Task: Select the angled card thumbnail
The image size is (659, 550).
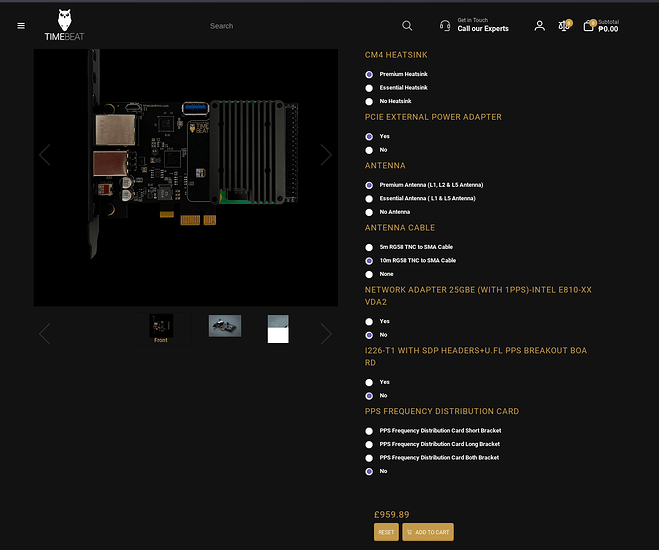Action: coord(225,326)
